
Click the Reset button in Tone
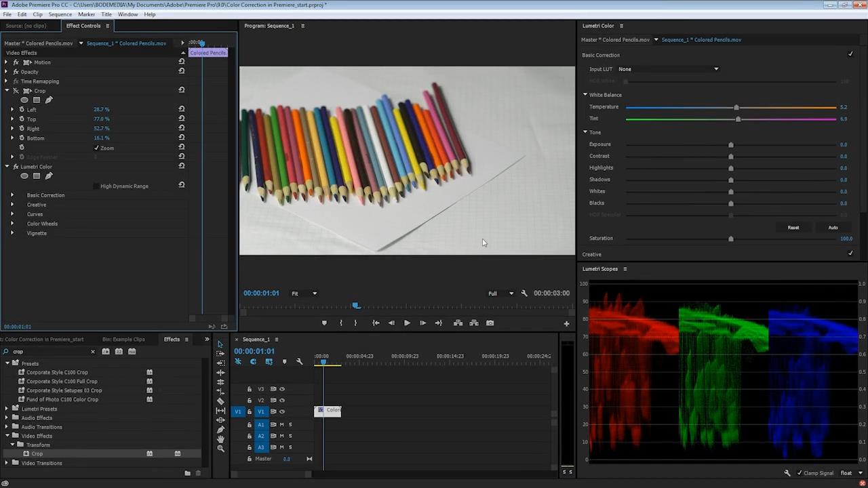pos(793,228)
